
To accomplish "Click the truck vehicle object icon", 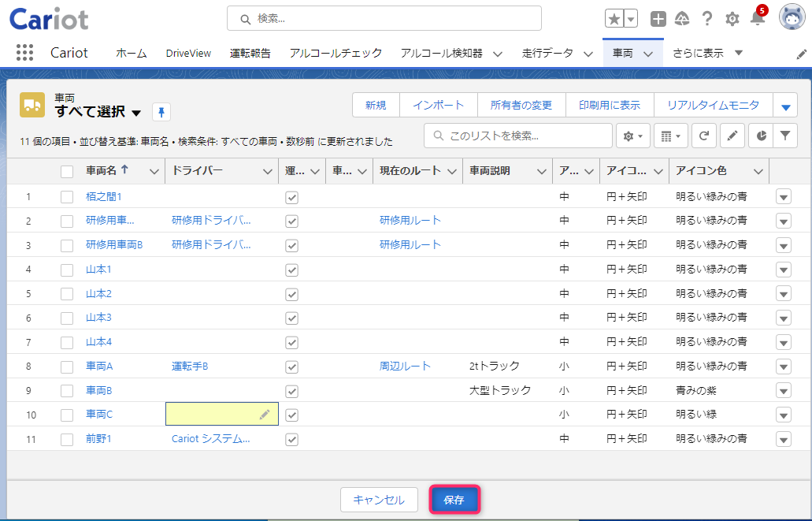I will 32,105.
